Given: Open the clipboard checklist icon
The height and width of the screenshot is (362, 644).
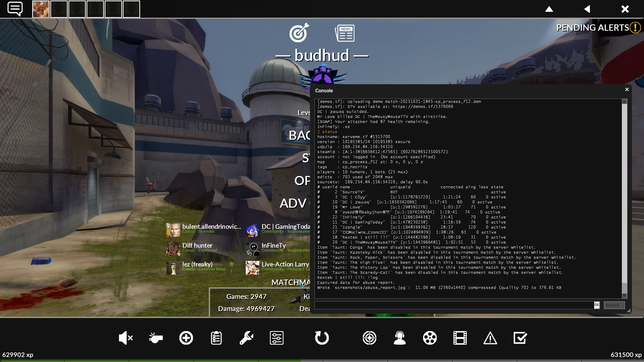Looking at the screenshot, I should point(216,338).
